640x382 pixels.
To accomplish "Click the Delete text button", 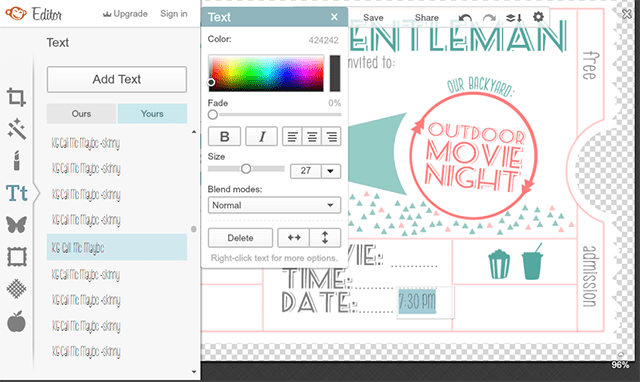I will (x=240, y=238).
